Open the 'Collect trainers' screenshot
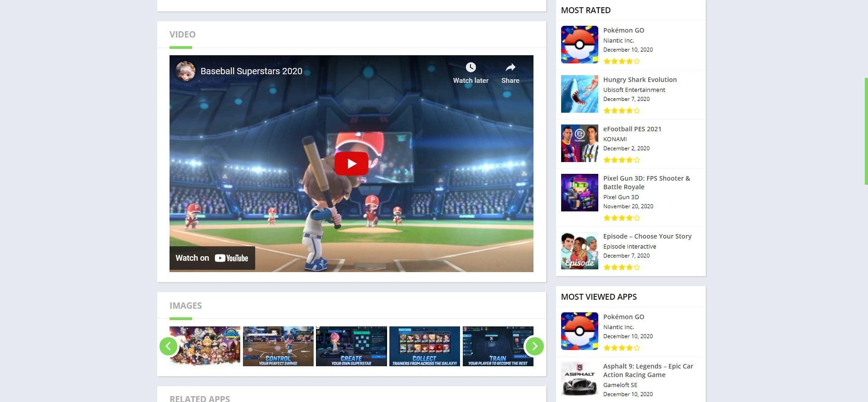The width and height of the screenshot is (868, 402). 424,346
